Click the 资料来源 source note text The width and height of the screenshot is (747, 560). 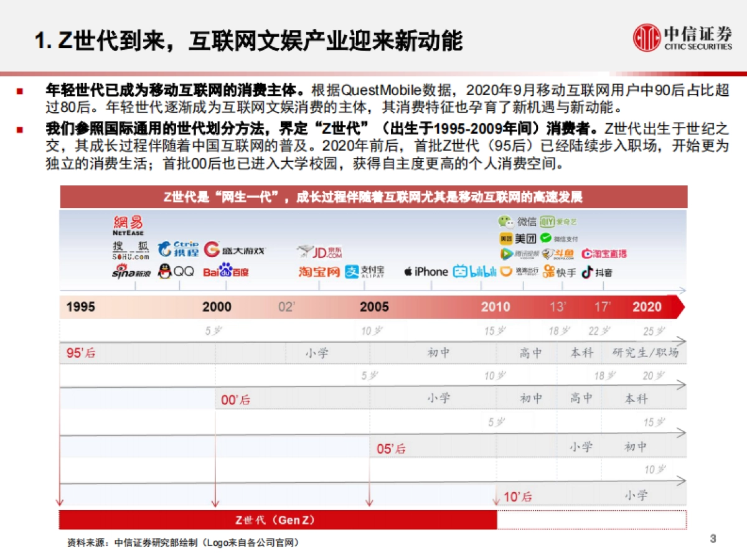click(184, 541)
